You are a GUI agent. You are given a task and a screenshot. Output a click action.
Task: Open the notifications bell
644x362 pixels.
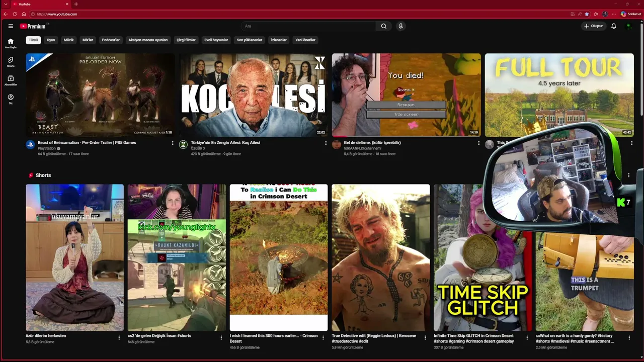613,26
